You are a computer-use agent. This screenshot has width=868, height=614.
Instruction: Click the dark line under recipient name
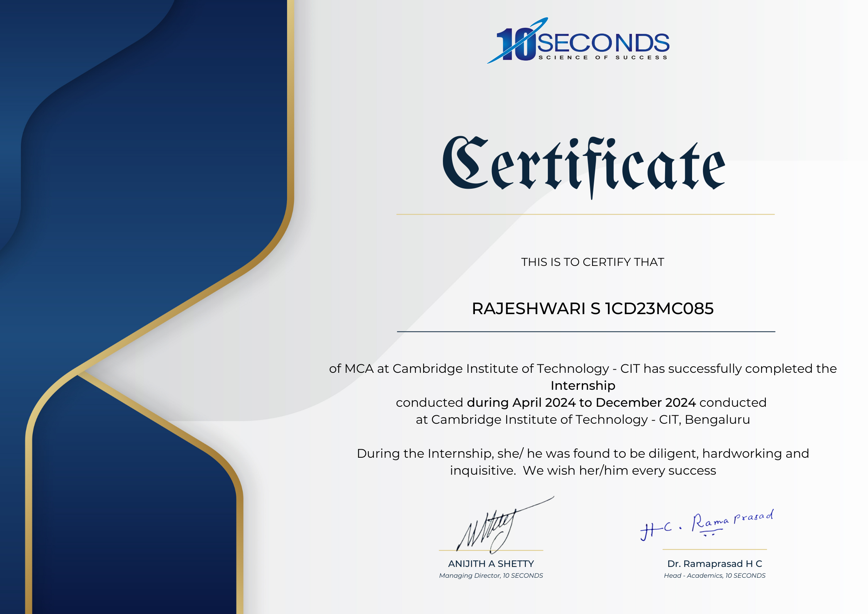(x=586, y=332)
